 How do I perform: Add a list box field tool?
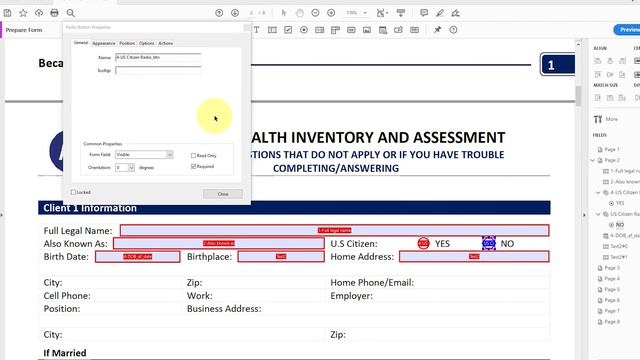click(x=320, y=30)
